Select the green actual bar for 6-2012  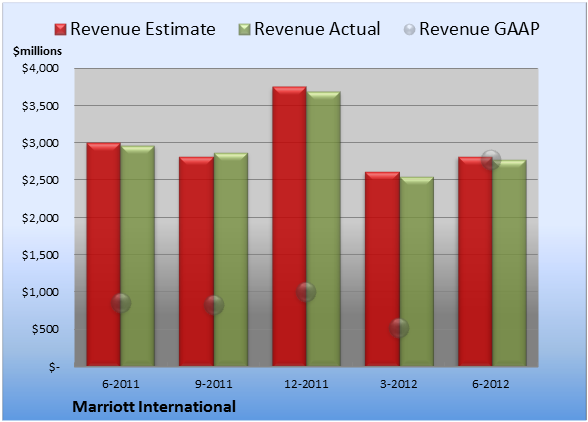pos(509,263)
